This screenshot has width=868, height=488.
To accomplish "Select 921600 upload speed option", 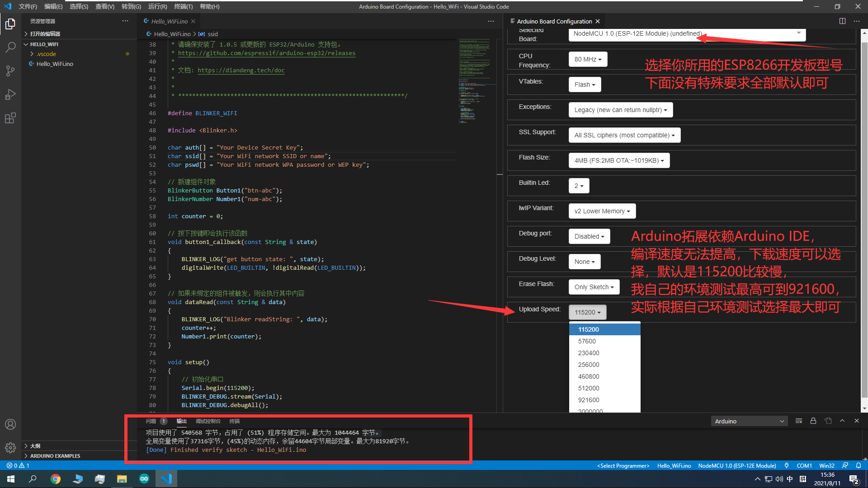I will (589, 400).
